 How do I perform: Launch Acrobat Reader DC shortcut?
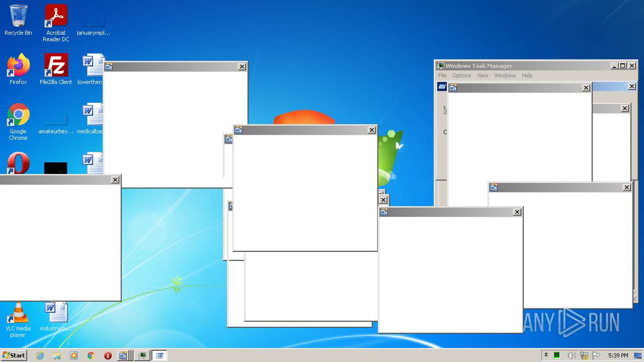coord(56,23)
